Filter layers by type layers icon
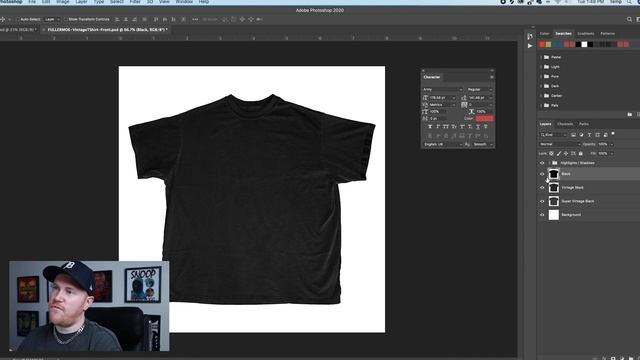Viewport: 640px width, 360px height. tap(589, 135)
